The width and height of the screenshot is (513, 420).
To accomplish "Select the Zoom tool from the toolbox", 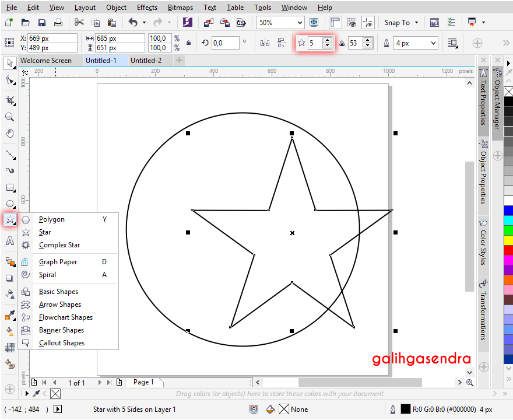I will (9, 117).
